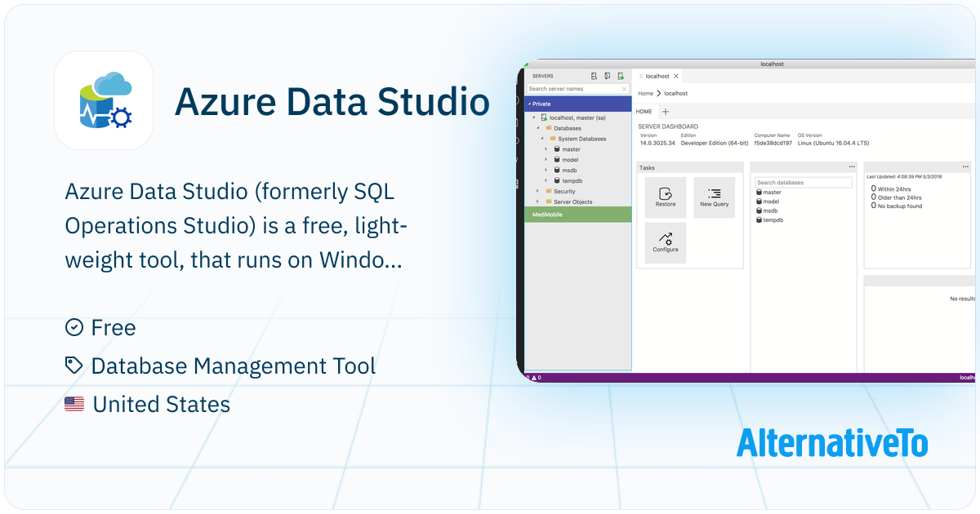Click the New Connection icon in Servers panel
Screen dimensions: 980x514
[x=595, y=76]
